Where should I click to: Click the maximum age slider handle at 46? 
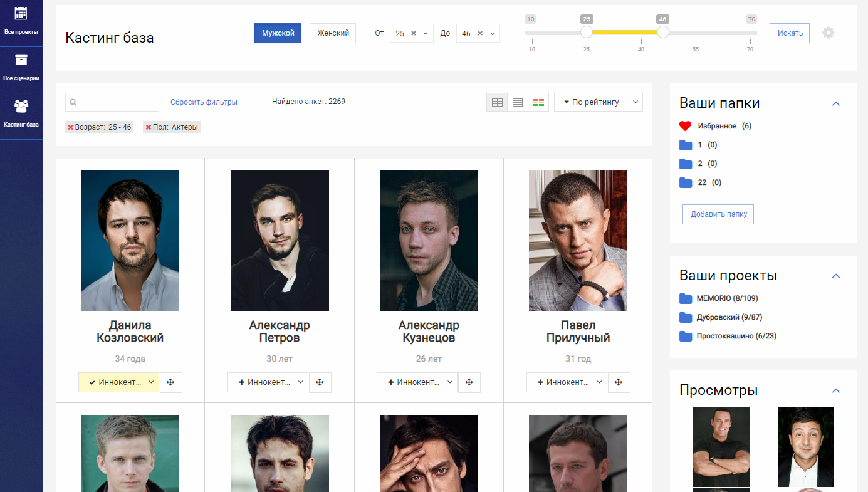pos(663,32)
